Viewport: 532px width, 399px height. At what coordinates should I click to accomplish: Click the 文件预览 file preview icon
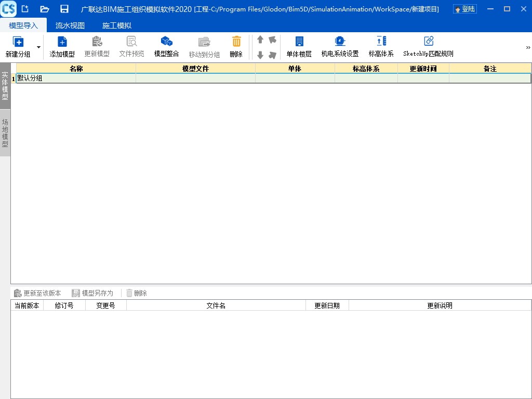[x=131, y=42]
